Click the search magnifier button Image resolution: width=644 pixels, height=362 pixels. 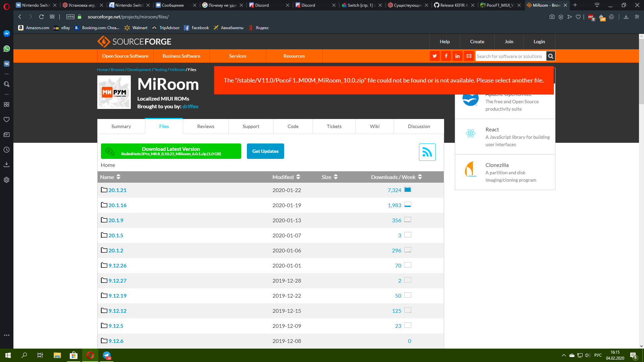[x=550, y=56]
